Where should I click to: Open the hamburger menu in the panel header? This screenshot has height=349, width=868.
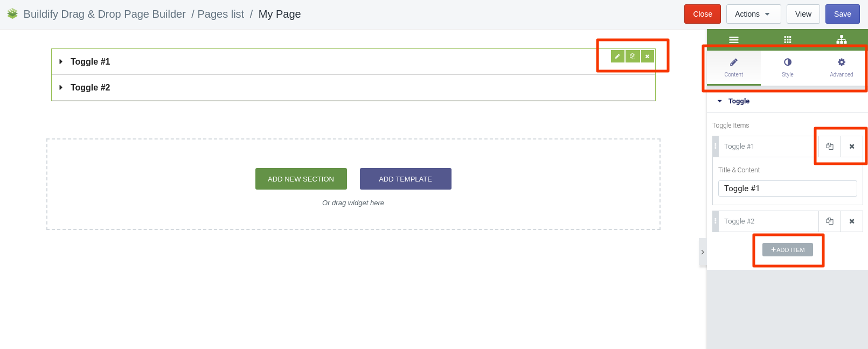734,40
